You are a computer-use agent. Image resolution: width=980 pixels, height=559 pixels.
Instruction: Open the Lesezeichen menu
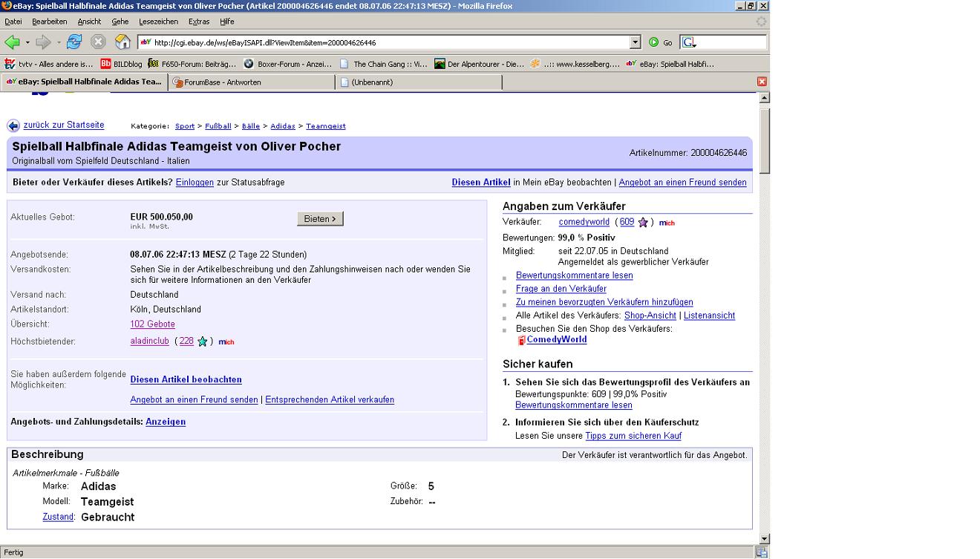pyautogui.click(x=158, y=22)
